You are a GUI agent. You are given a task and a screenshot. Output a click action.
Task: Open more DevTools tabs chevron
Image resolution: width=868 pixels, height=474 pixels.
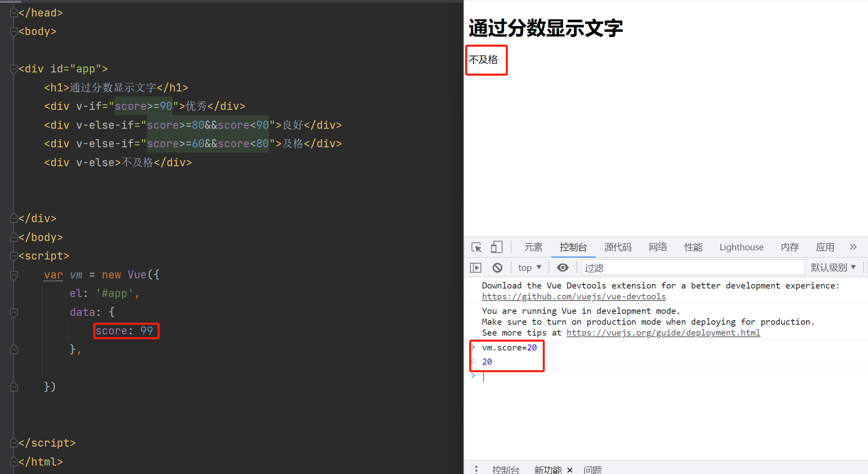853,247
